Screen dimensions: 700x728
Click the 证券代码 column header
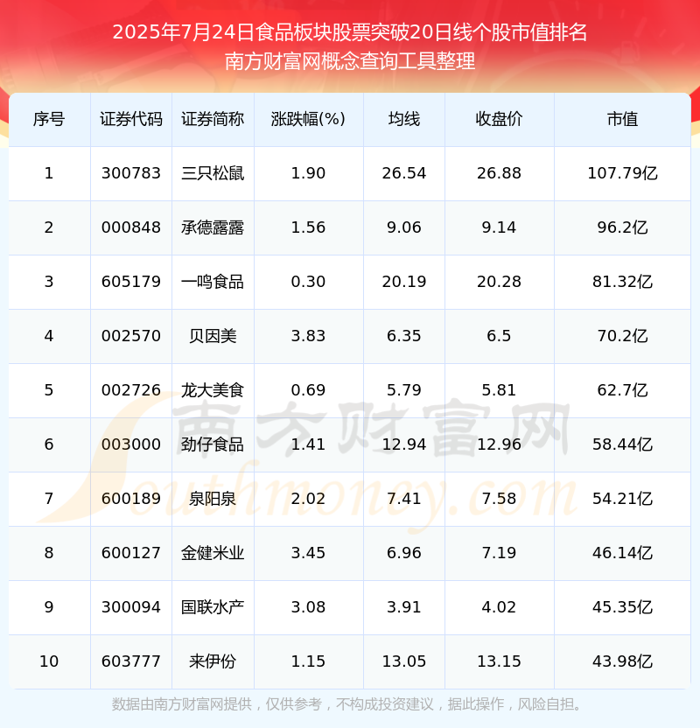(131, 119)
